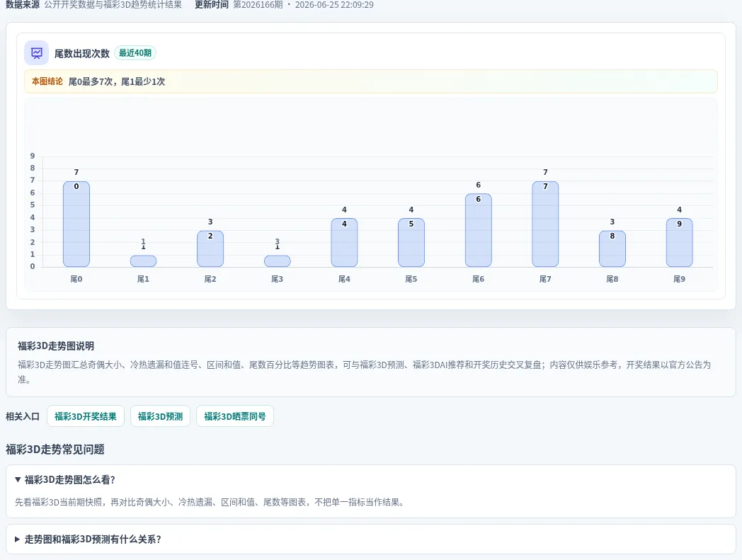742x560 pixels.
Task: Click the issue number 第2026166期
Action: coord(258,5)
